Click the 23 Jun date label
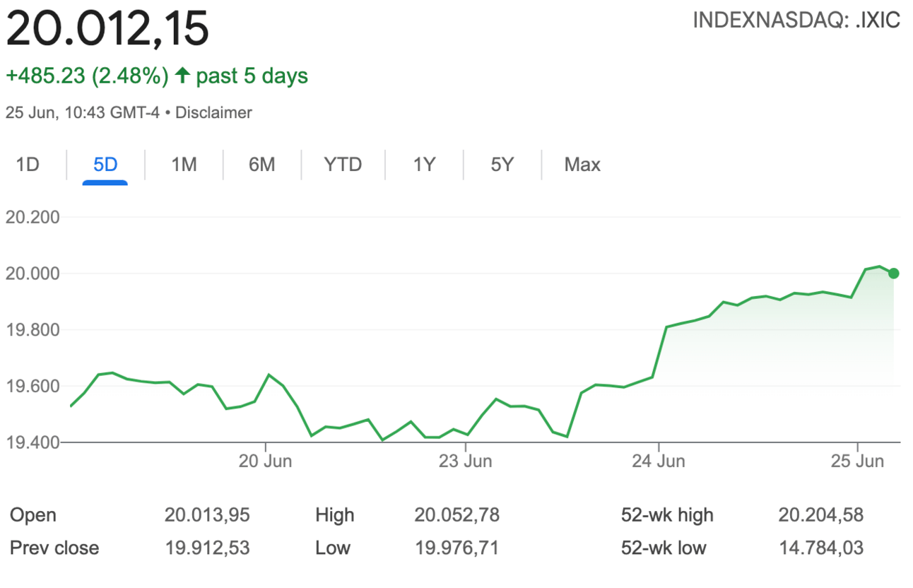This screenshot has height=588, width=913. [465, 461]
